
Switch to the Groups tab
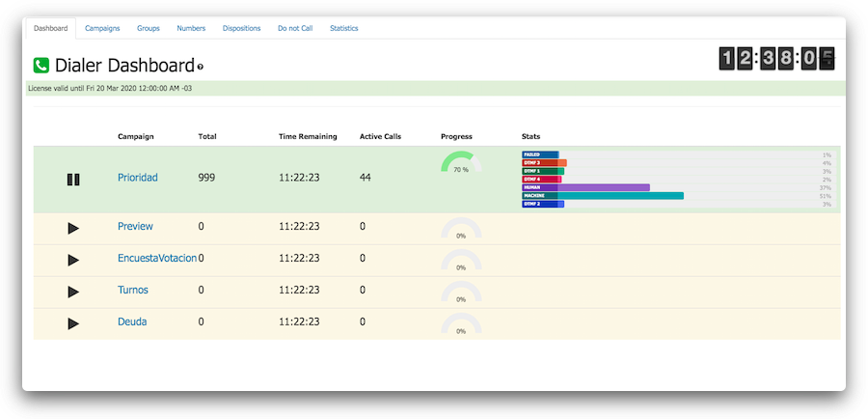click(149, 29)
